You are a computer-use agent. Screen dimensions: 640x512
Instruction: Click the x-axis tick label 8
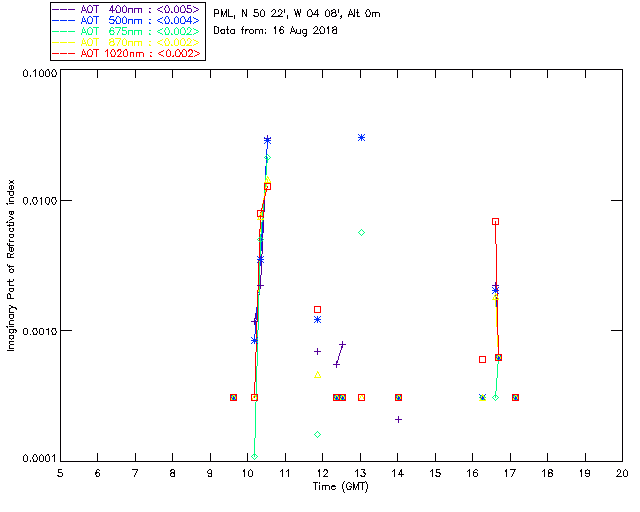coord(173,473)
